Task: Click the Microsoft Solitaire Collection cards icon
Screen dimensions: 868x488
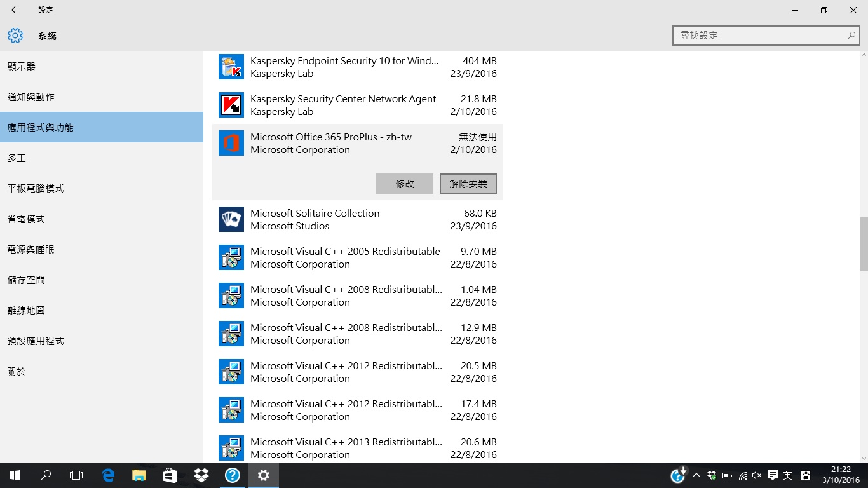Action: point(231,219)
